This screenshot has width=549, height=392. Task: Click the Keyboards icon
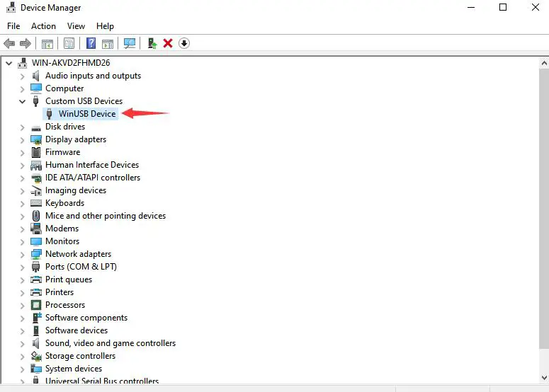tap(36, 203)
